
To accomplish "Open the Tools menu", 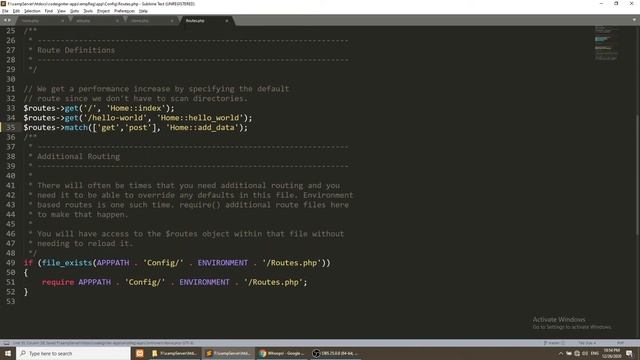I will pos(88,11).
